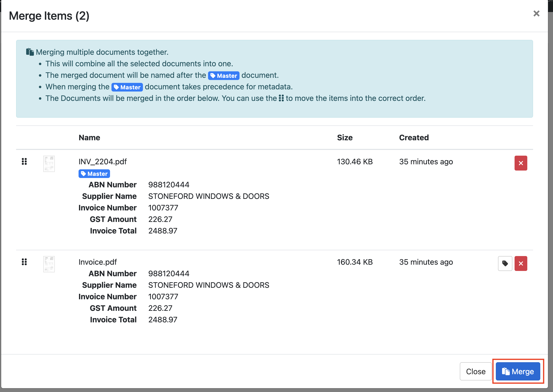Click Master badge in 'takes precedence' bullet
The image size is (553, 392).
point(127,87)
